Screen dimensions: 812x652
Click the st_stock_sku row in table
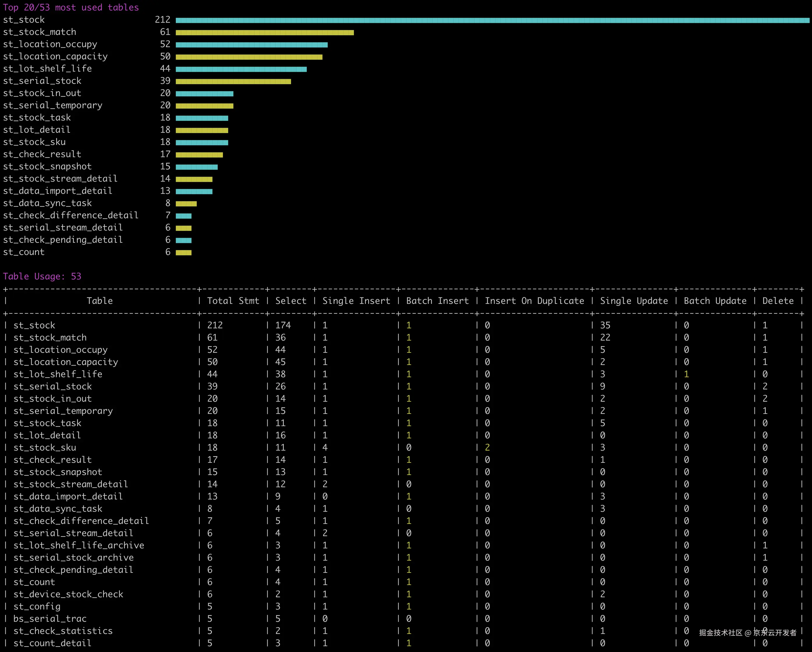pos(45,447)
